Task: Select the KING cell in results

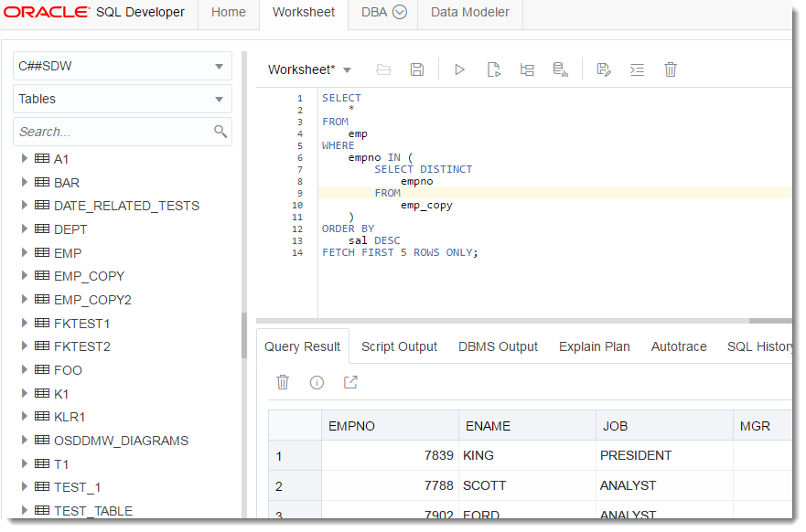Action: (527, 455)
